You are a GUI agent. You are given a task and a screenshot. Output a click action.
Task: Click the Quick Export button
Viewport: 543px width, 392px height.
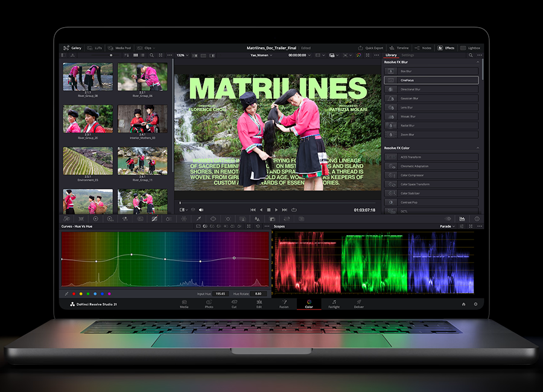tap(370, 48)
